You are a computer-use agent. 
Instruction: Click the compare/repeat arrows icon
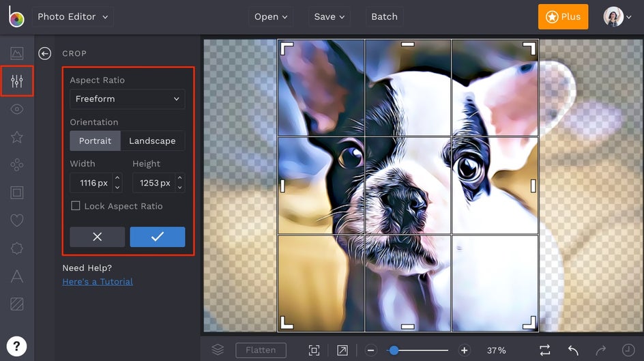pos(545,350)
